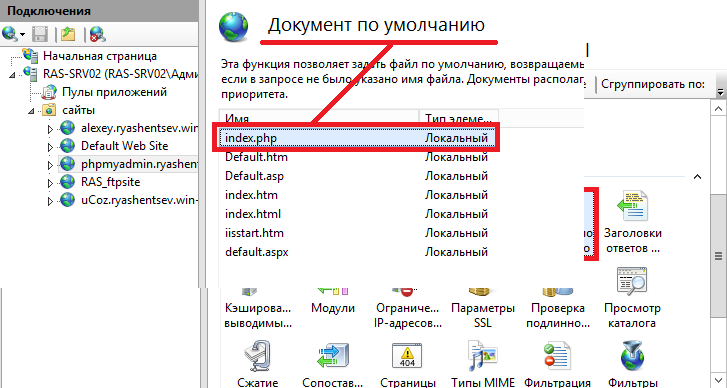Click the scrollbar down arrow of features view
727x388 pixels.
click(x=719, y=380)
